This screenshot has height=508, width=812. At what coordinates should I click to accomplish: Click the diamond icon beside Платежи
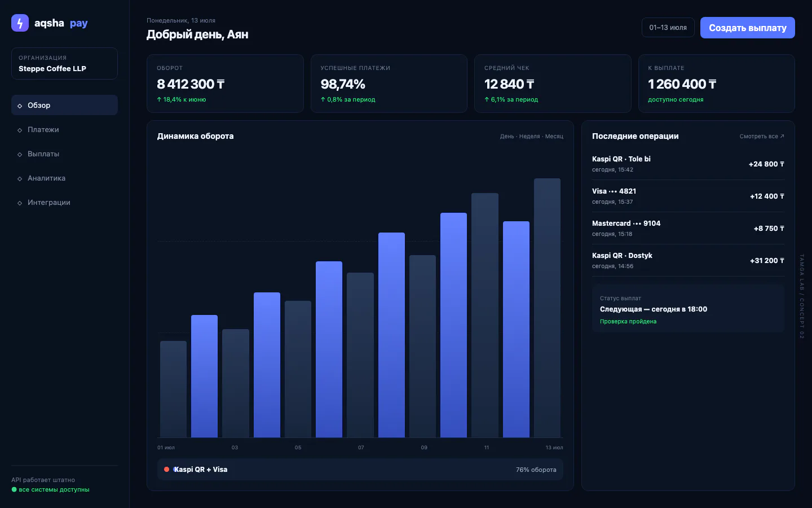20,130
